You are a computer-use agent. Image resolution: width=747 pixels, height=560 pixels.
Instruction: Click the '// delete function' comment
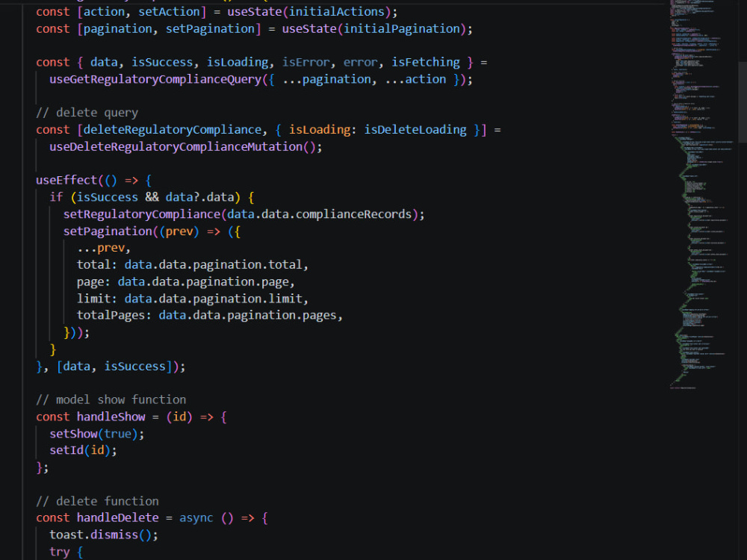(97, 502)
